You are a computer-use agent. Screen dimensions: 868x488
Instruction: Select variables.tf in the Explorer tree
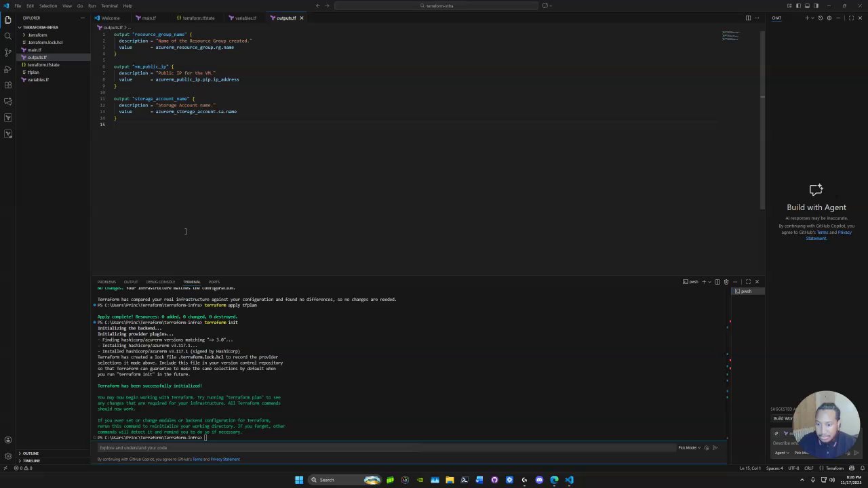[x=38, y=80]
